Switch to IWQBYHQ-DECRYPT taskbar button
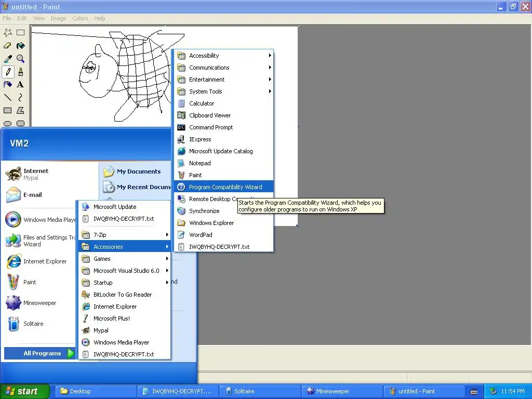 178,391
